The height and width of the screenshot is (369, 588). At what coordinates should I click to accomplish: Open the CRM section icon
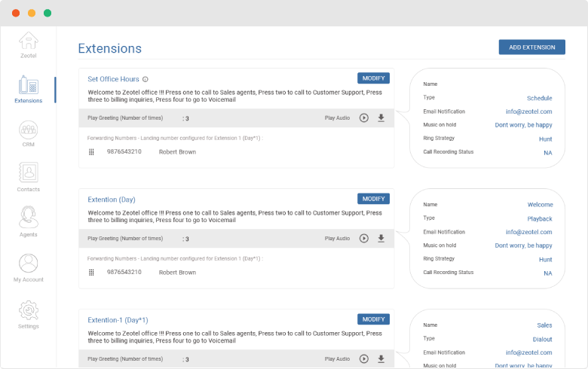[x=28, y=130]
